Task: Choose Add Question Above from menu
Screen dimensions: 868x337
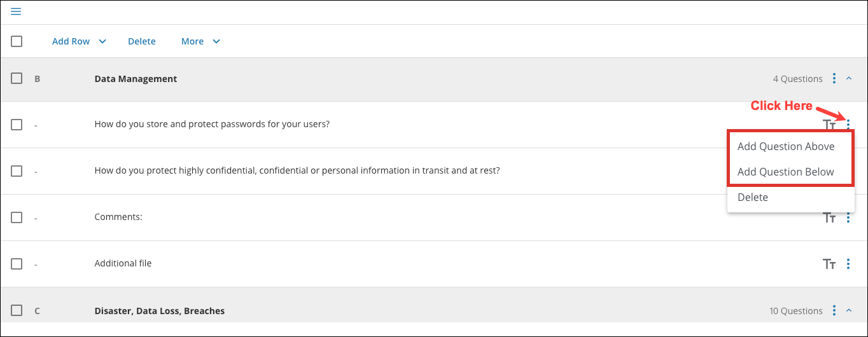Action: (786, 146)
